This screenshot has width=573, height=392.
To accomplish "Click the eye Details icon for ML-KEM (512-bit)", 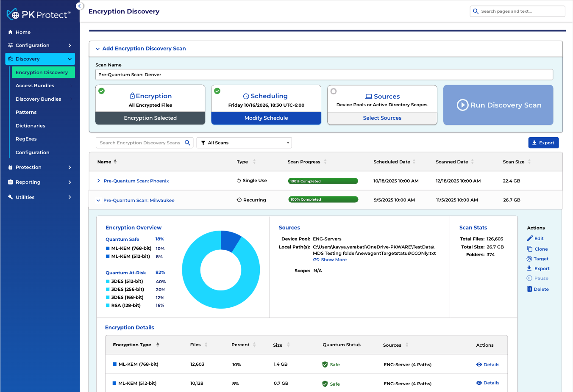I will (479, 383).
